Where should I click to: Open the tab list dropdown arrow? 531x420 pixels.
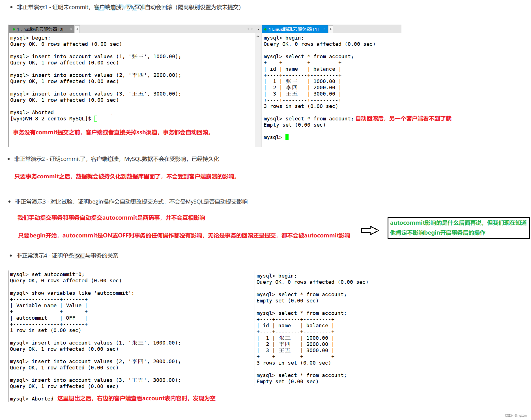258,29
